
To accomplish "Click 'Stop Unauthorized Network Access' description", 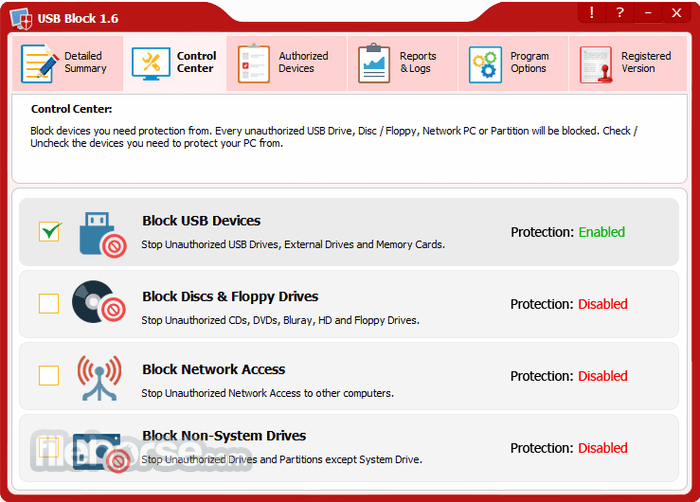I will 267,393.
